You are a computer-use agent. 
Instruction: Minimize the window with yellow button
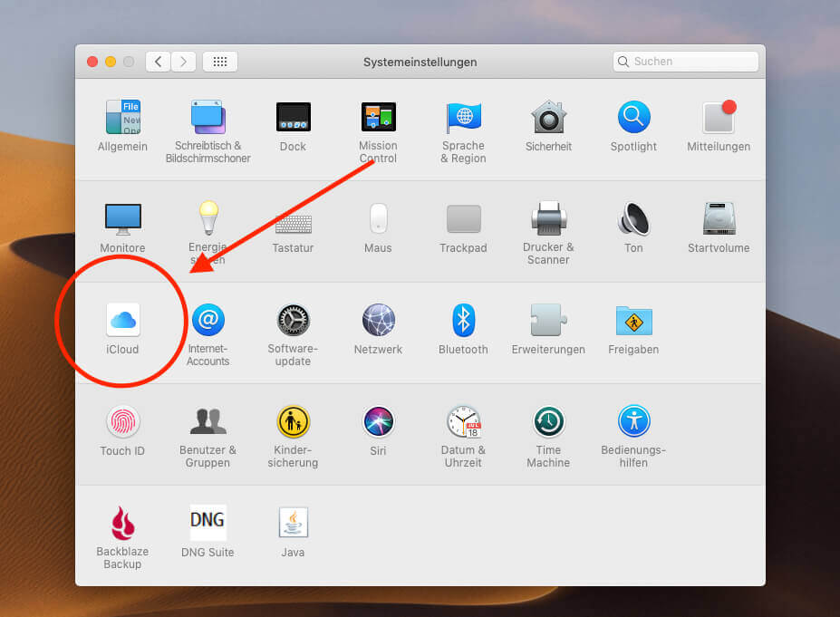click(111, 62)
